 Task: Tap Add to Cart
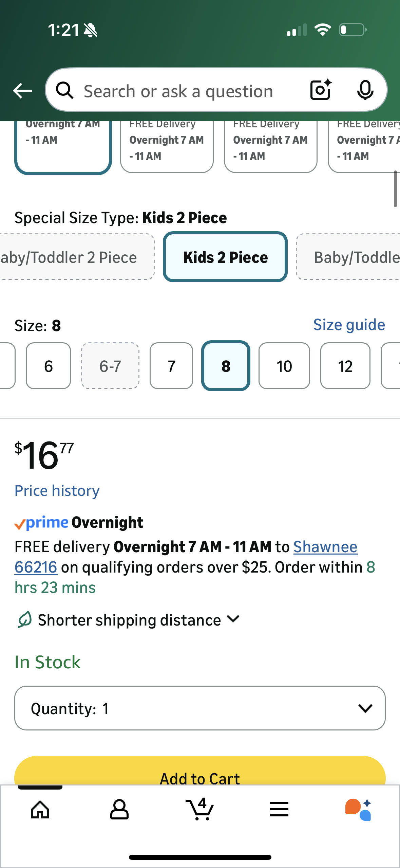point(200,778)
